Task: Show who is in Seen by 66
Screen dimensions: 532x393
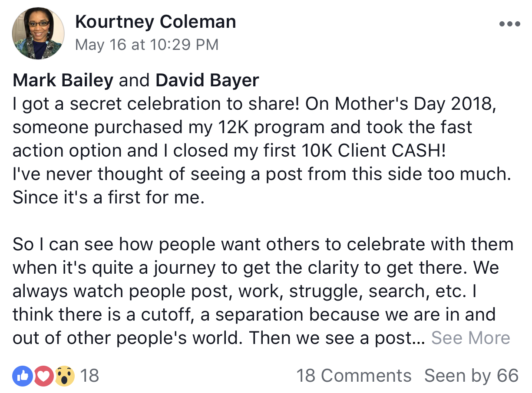Action: point(471,376)
